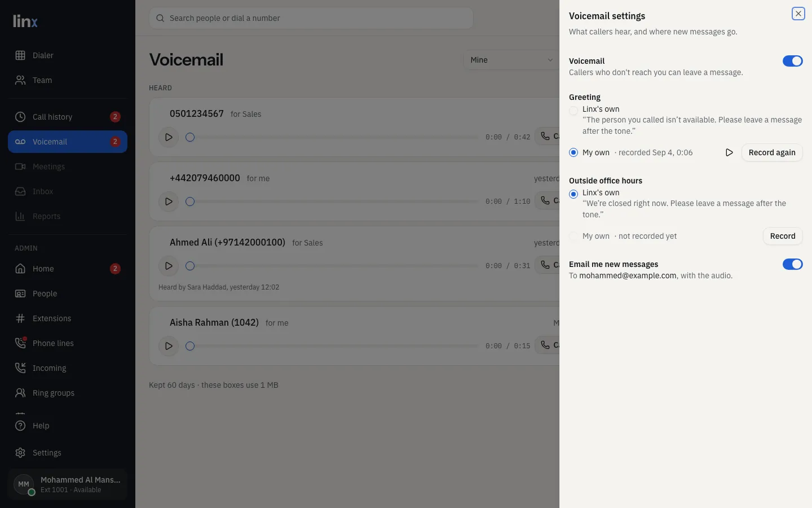Screen dimensions: 812x508
Task: Select My own greeting radio button
Action: [573, 152]
